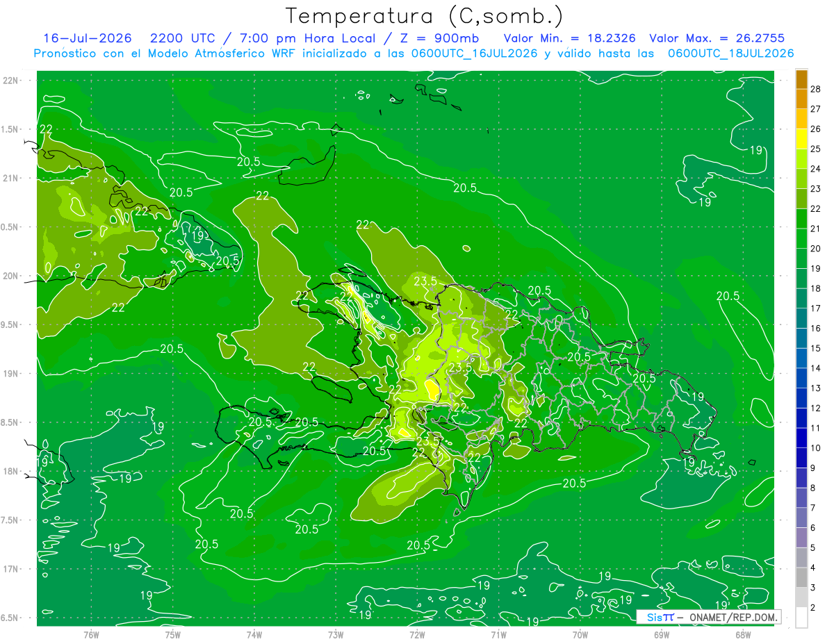The image size is (834, 644).
Task: Click the '26' value on the colorbar
Action: (x=815, y=129)
